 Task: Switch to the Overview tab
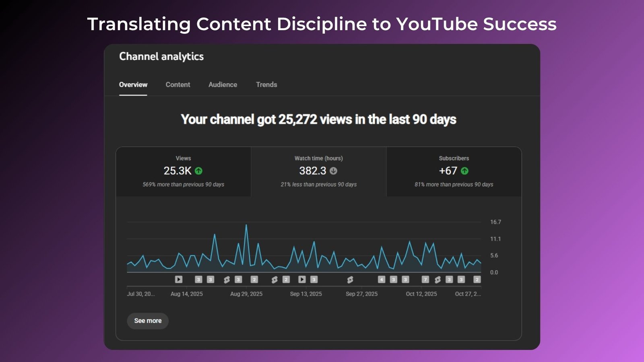tap(133, 84)
